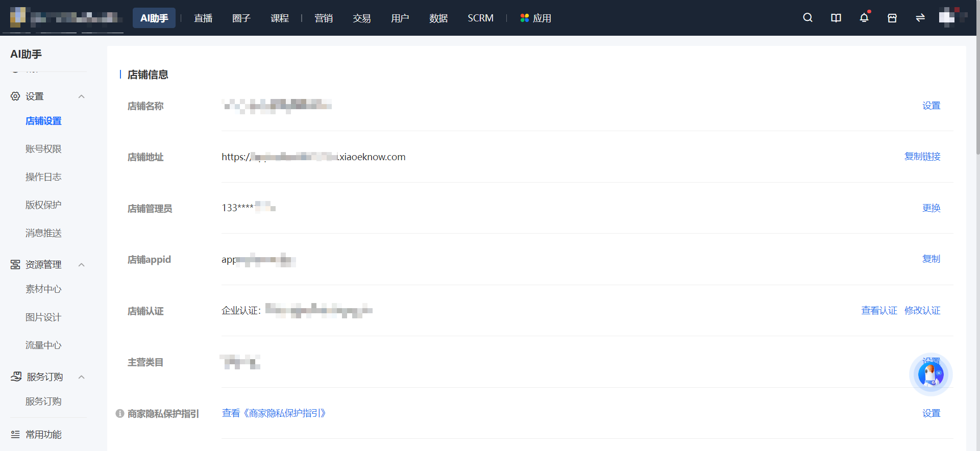Screen dimensions: 980x451
Task: Click 修改认证 link
Action: tap(922, 311)
